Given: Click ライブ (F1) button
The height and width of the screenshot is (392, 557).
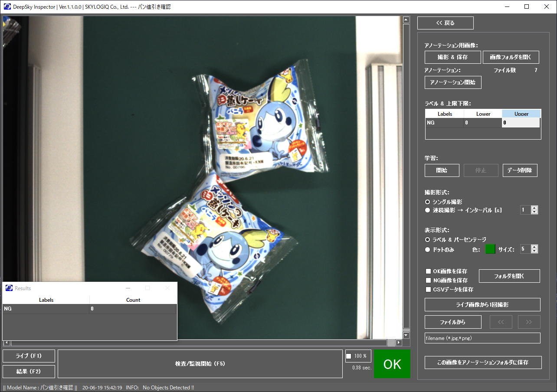Looking at the screenshot, I should pyautogui.click(x=29, y=356).
